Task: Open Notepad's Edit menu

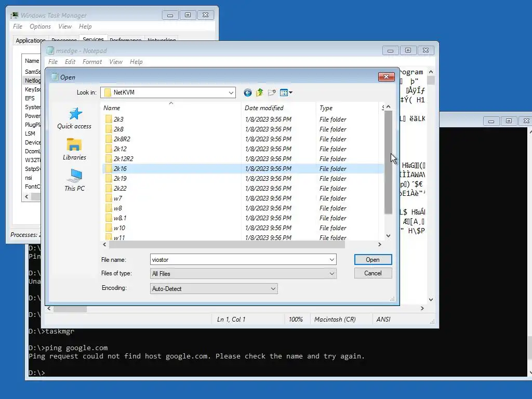Action: (x=70, y=62)
